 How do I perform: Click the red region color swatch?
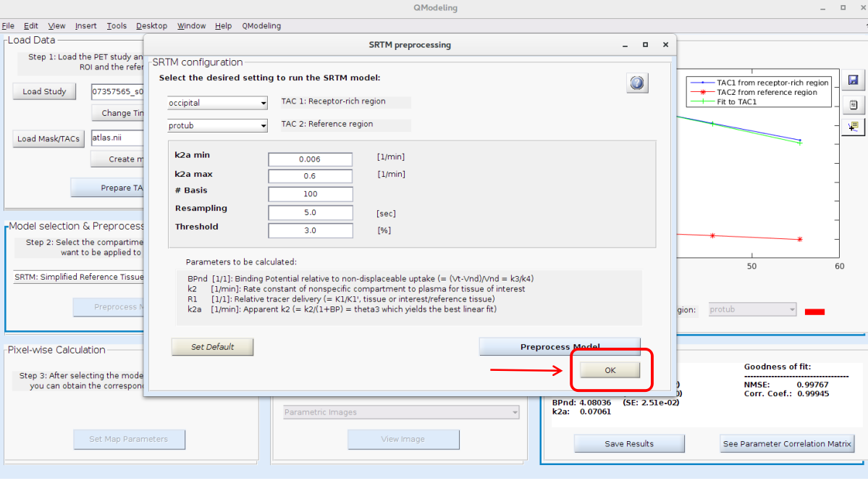pyautogui.click(x=814, y=311)
